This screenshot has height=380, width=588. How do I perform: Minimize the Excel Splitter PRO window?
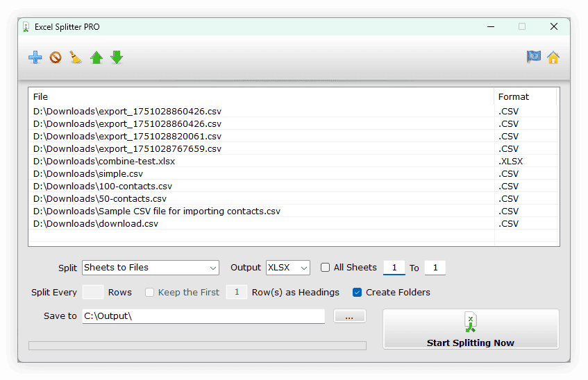(491, 26)
